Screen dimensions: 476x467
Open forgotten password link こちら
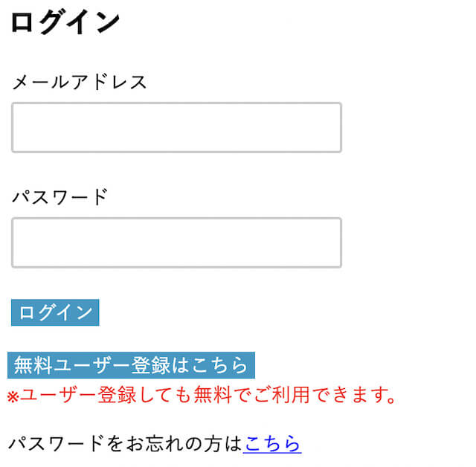[271, 444]
